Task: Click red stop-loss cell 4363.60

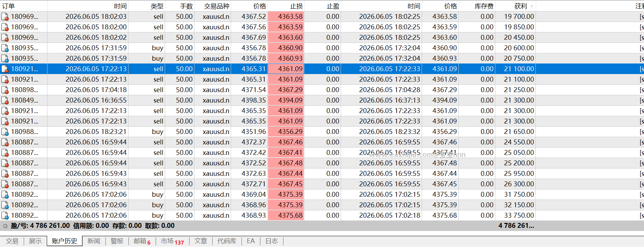Action: pos(286,37)
